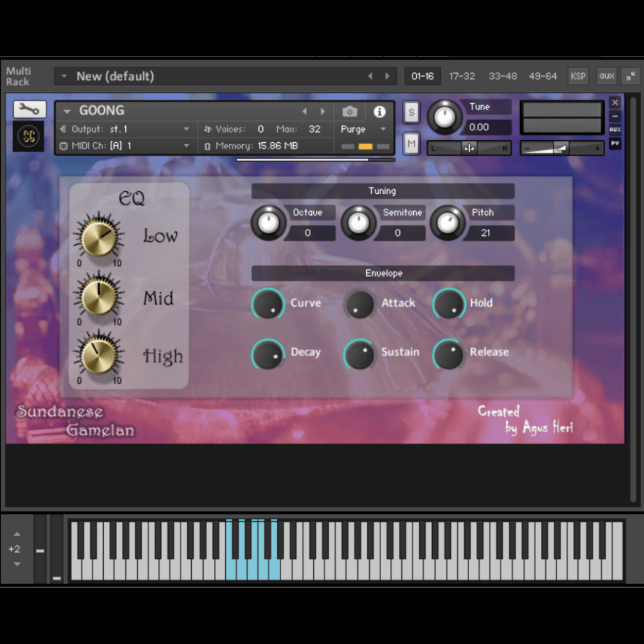Toggle the PV button

click(x=615, y=143)
